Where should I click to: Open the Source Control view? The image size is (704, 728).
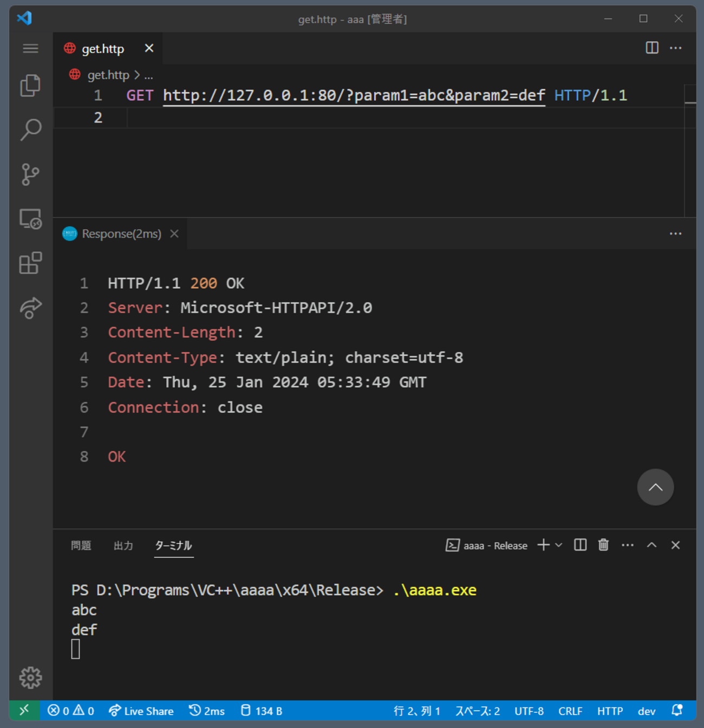30,174
